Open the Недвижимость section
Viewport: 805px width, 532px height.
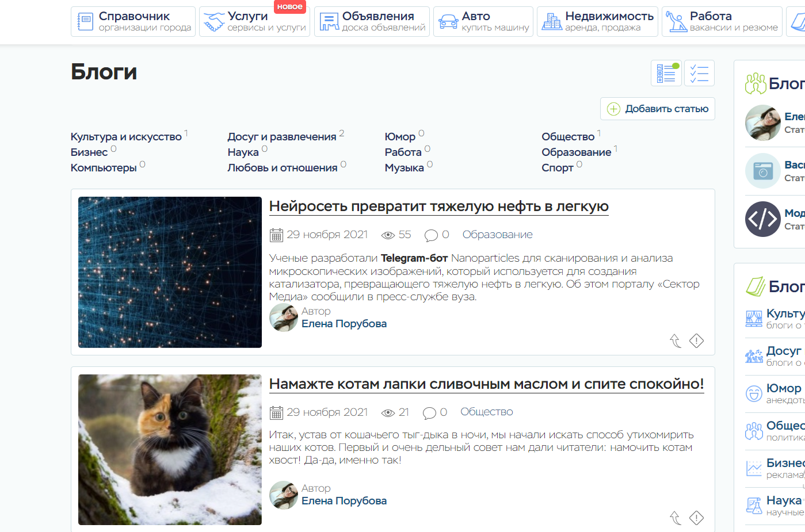(x=597, y=22)
